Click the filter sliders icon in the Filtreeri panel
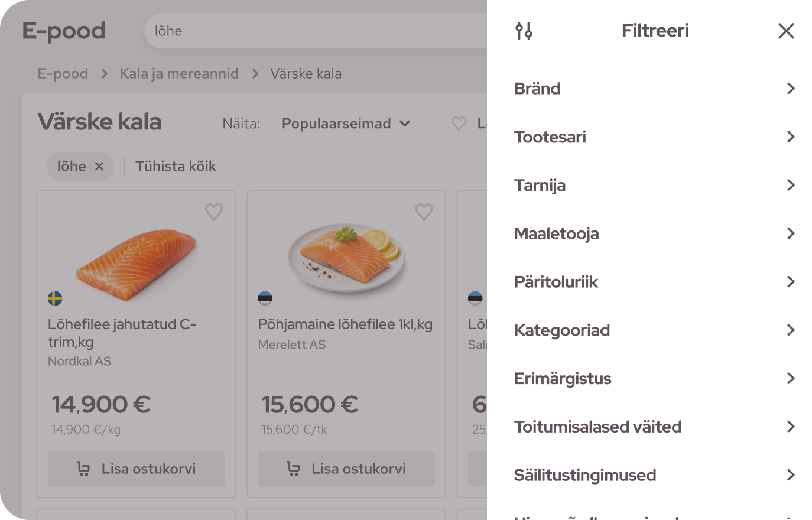The height and width of the screenshot is (520, 812). [x=524, y=30]
